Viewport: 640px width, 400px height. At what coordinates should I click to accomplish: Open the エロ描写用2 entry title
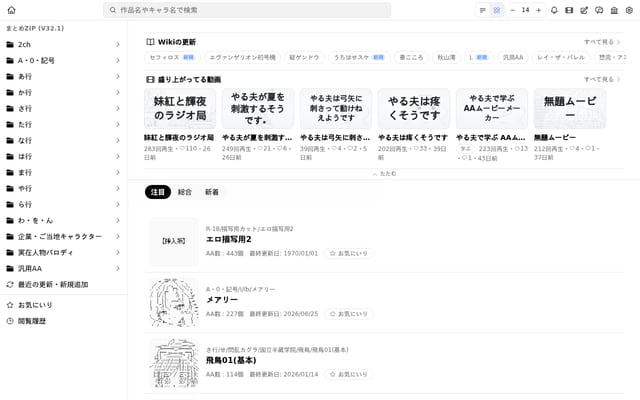(229, 239)
